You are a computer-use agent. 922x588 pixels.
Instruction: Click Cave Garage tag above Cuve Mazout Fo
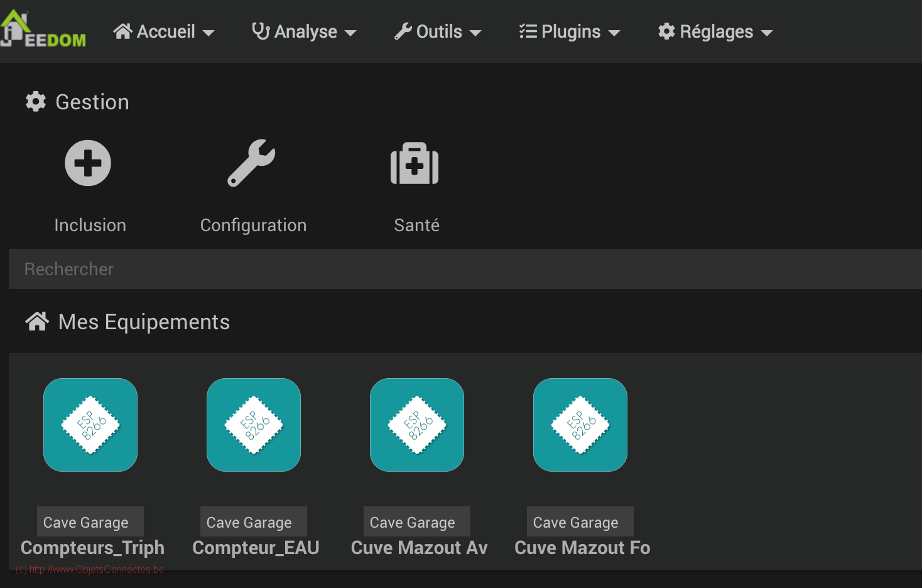coord(580,522)
